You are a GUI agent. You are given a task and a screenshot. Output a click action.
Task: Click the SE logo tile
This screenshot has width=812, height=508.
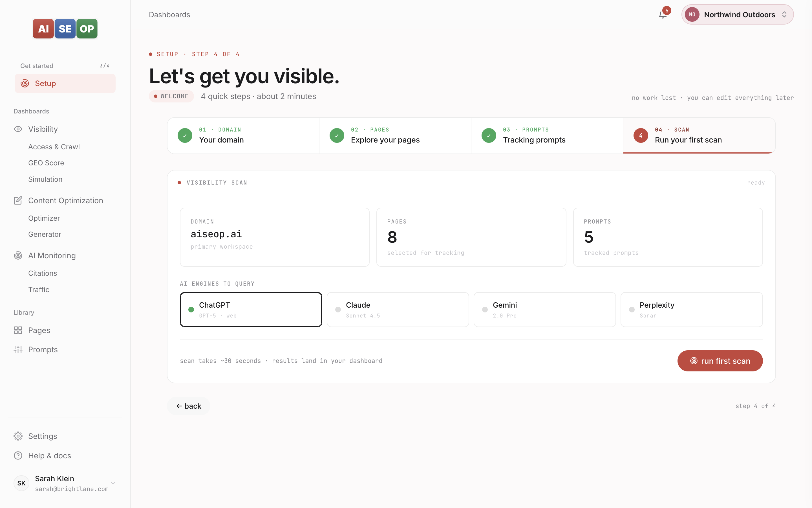point(65,29)
